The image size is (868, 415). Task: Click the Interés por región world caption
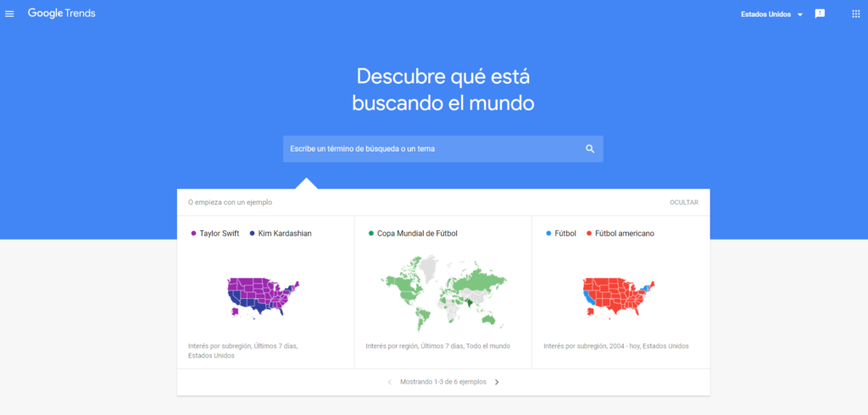(438, 346)
